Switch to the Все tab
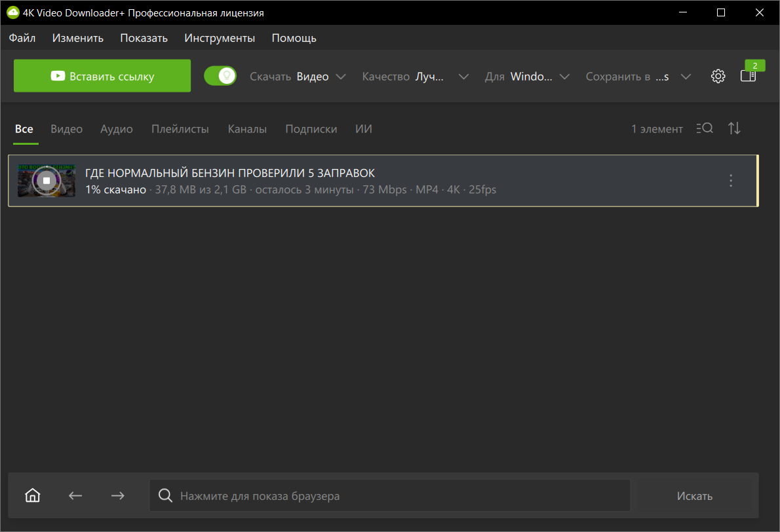The image size is (780, 532). (24, 129)
